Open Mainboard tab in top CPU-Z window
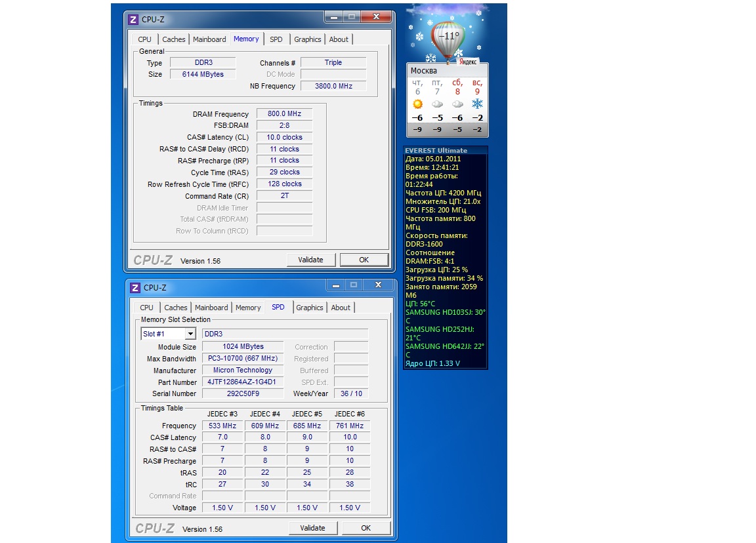Screen dimensions: 756x543 pos(209,39)
